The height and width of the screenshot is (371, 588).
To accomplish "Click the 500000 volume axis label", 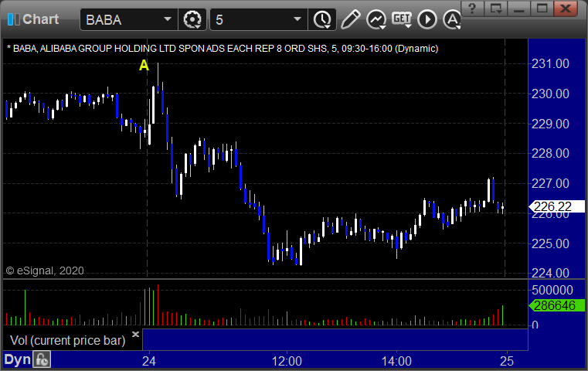I will coord(552,290).
